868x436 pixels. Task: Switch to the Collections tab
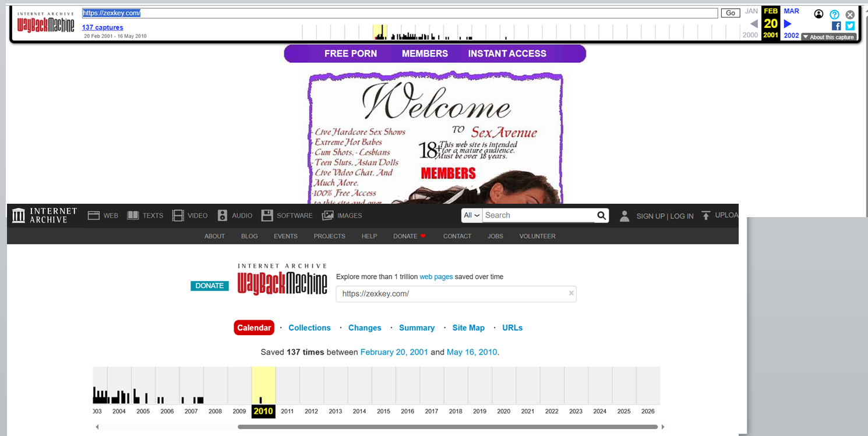(x=309, y=328)
